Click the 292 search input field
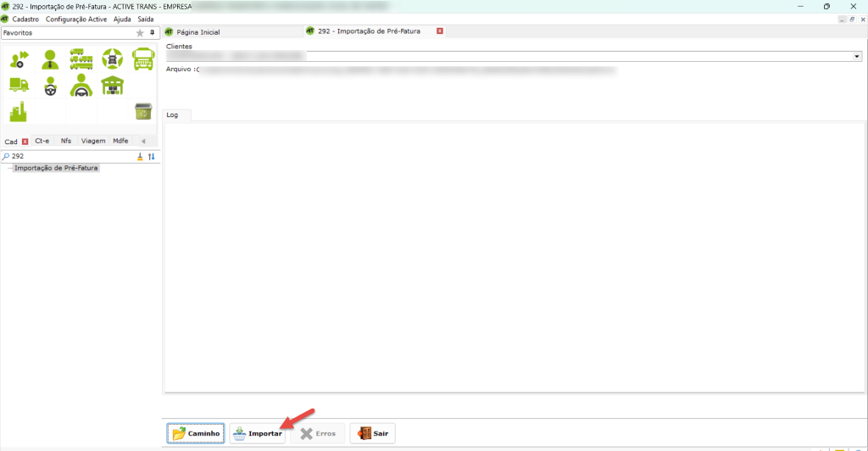The width and height of the screenshot is (868, 451). click(72, 157)
